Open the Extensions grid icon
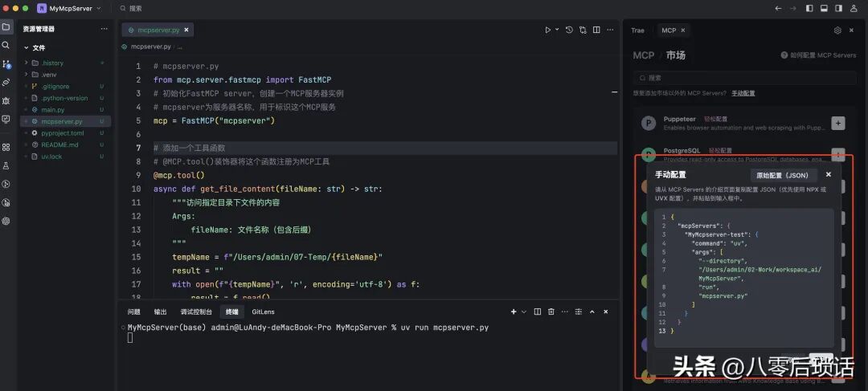 click(6, 147)
